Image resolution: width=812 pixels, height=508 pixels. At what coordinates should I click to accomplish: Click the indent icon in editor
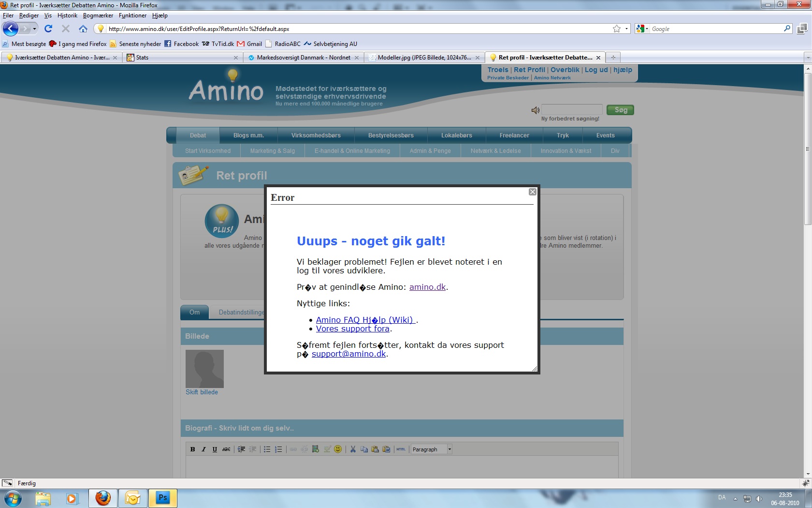(x=241, y=449)
